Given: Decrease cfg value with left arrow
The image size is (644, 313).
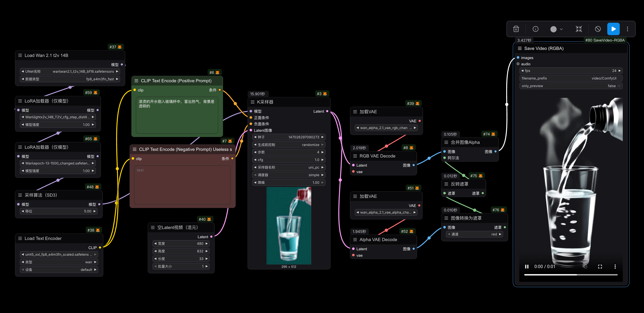Looking at the screenshot, I should [255, 160].
